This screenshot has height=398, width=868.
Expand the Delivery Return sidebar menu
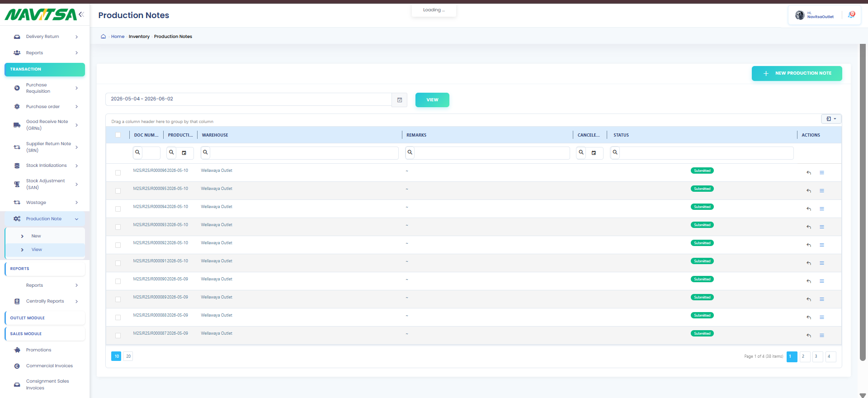45,37
